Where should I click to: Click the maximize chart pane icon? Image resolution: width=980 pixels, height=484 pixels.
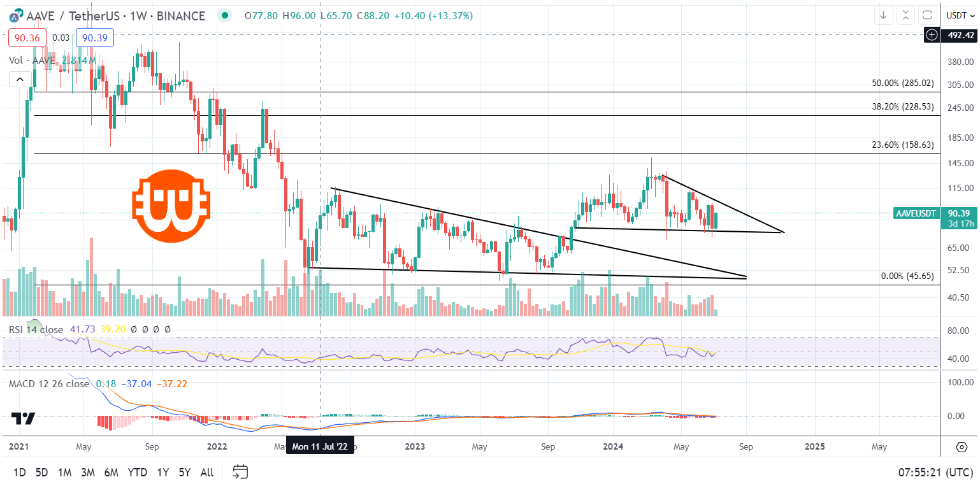(x=927, y=15)
